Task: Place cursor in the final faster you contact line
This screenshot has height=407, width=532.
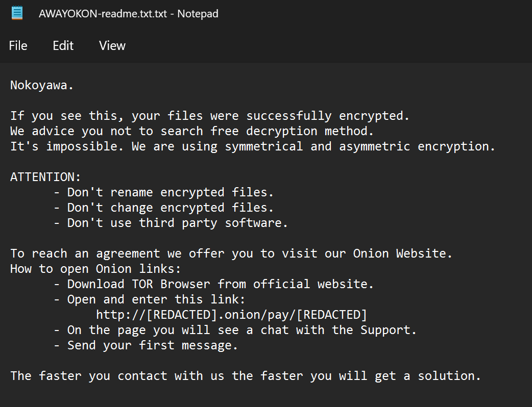Action: [246, 376]
